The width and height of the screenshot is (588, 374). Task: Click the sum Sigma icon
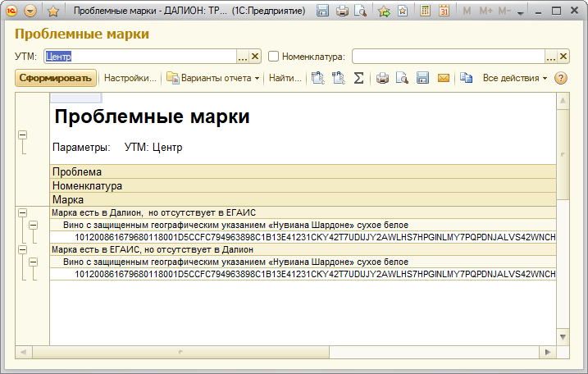(359, 78)
